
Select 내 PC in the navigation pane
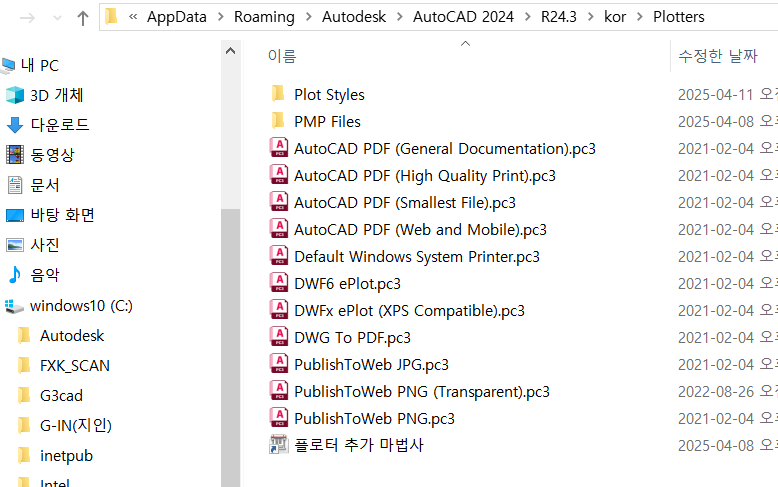(x=39, y=65)
